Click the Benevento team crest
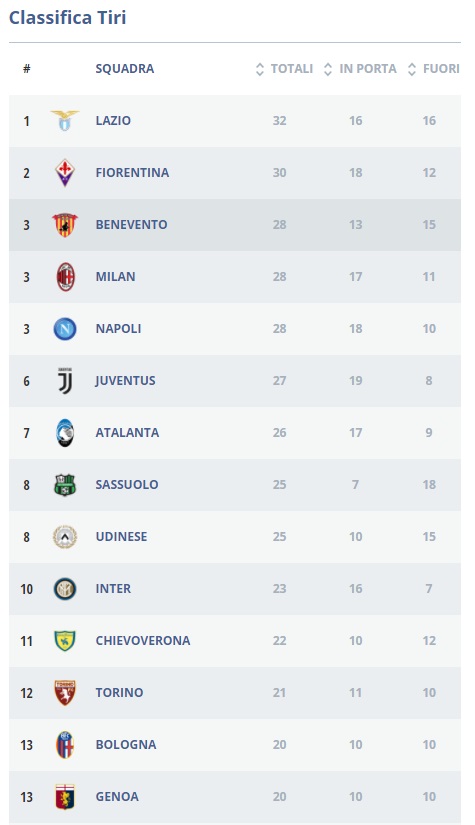This screenshot has width=475, height=825. [x=65, y=225]
